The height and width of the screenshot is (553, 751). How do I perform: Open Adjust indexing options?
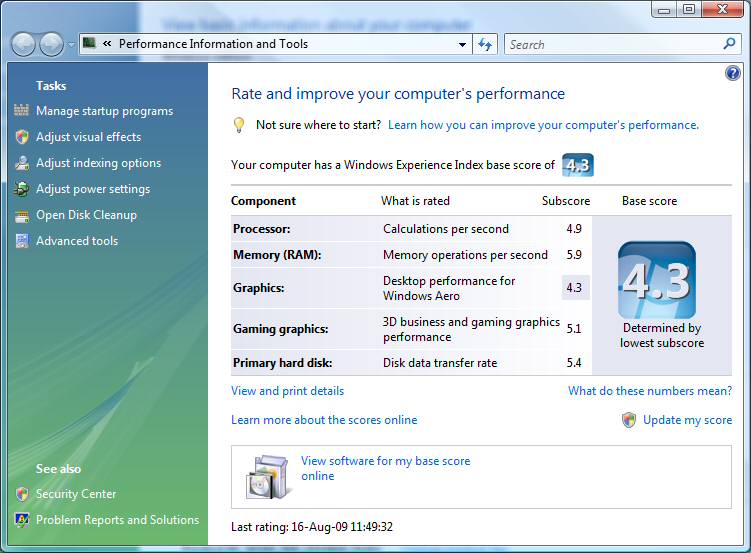click(x=99, y=163)
